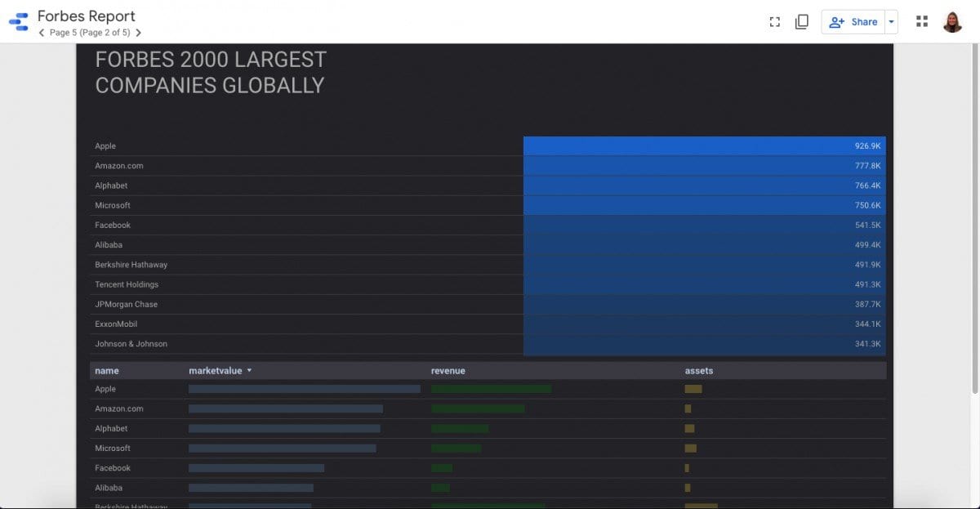This screenshot has width=980, height=509.
Task: Make a copy of this report
Action: tap(802, 22)
